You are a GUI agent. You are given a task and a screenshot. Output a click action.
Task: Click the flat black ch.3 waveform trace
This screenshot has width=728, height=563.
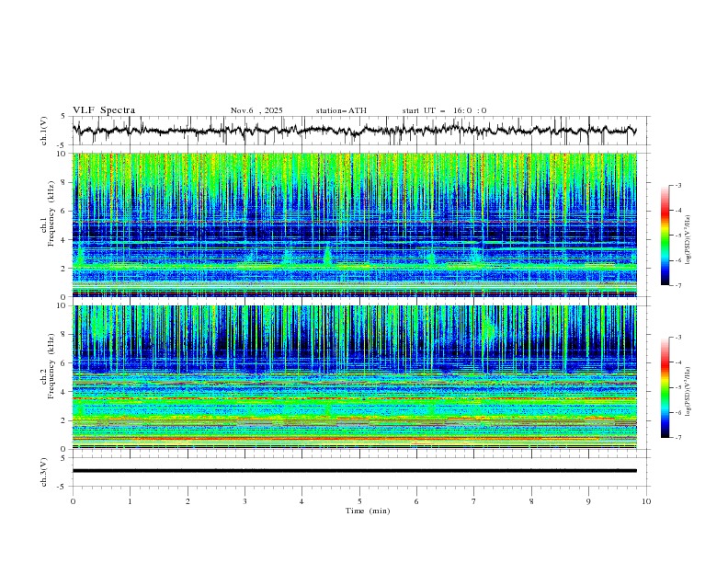pos(355,471)
